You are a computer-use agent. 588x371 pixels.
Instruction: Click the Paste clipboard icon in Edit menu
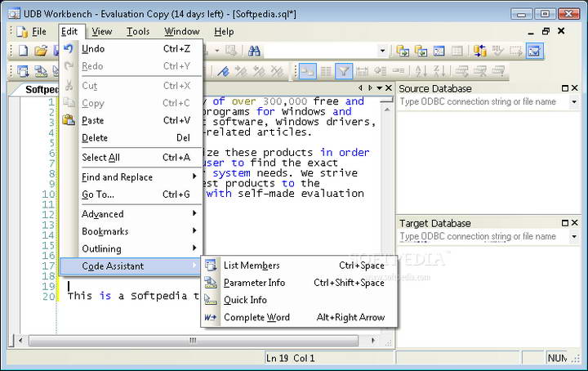pos(69,120)
